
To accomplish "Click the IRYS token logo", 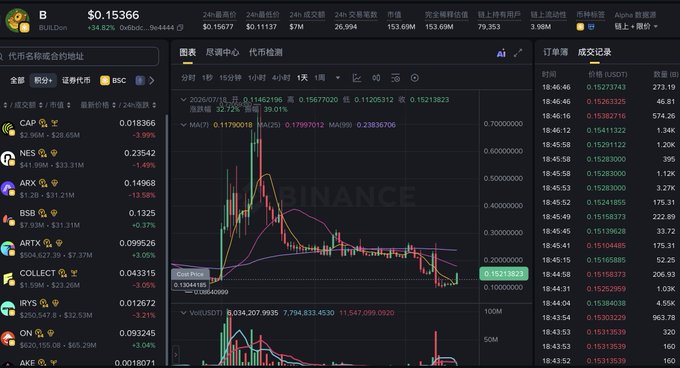I will click(x=8, y=309).
